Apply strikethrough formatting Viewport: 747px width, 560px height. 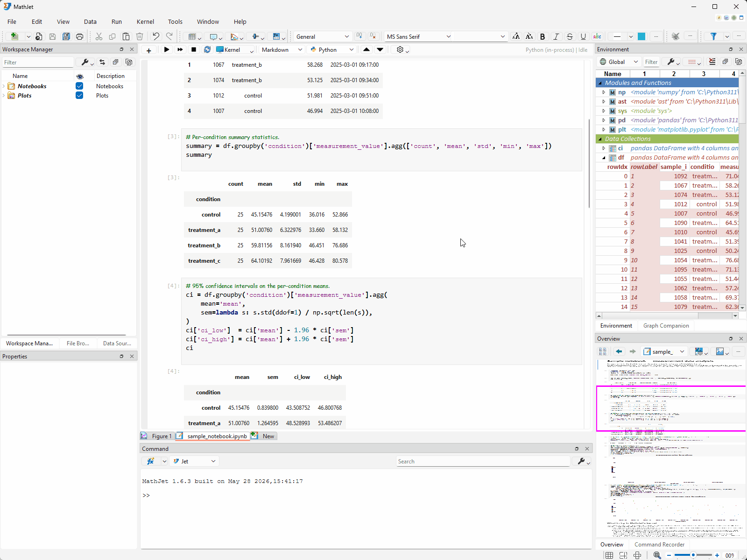point(570,36)
